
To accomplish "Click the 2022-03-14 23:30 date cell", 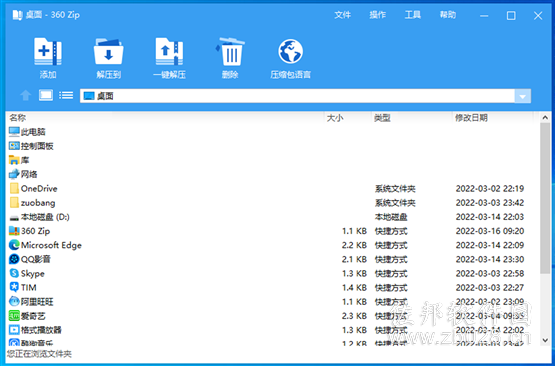I will [x=490, y=259].
